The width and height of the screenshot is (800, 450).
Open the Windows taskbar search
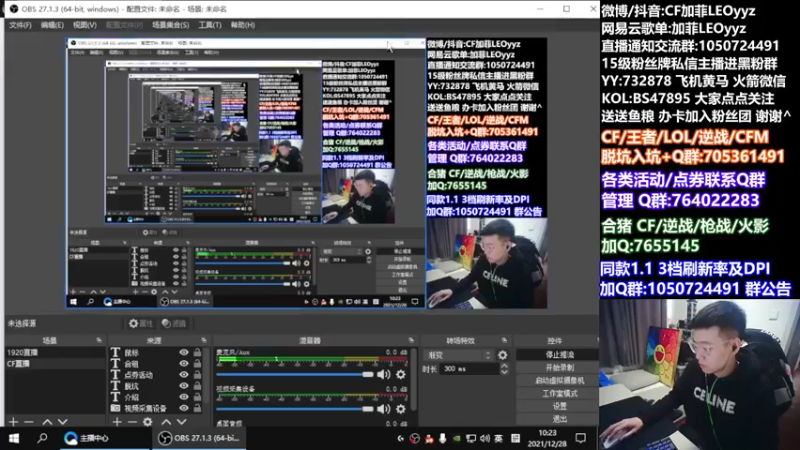click(x=42, y=438)
